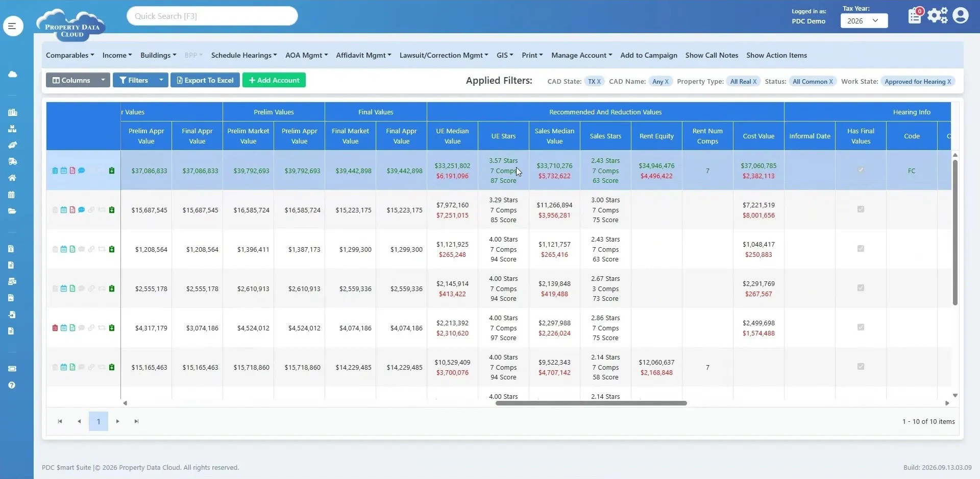This screenshot has height=479, width=980.
Task: Click the grid's vertical scrollbar thumb
Action: coord(955,232)
